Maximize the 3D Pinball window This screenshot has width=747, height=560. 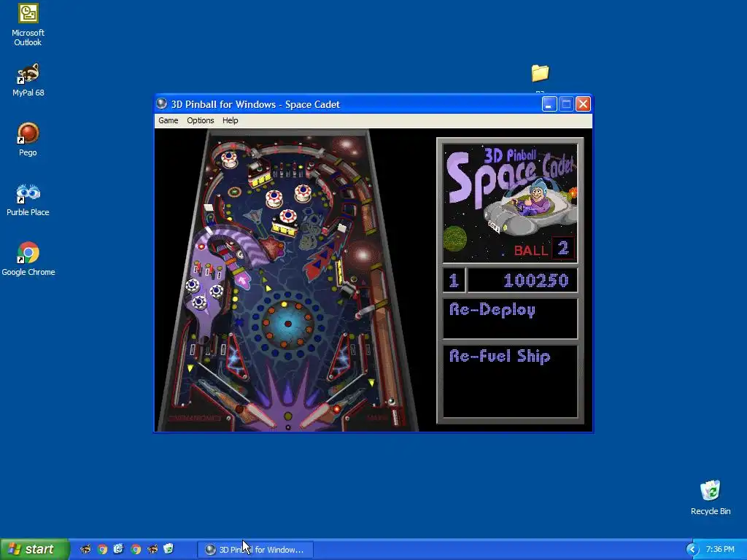[x=566, y=104]
